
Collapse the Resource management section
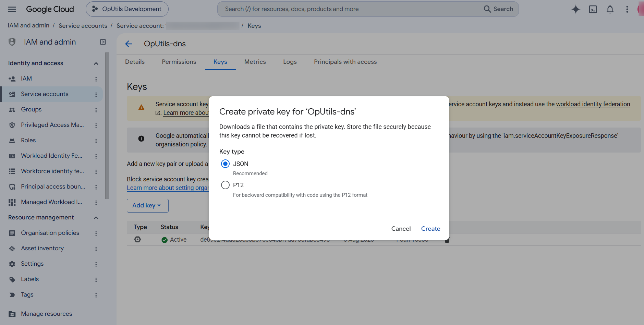(96, 218)
